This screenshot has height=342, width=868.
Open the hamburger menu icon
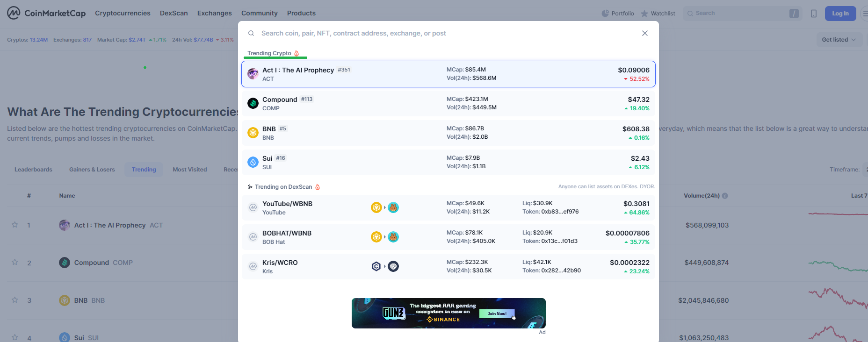point(865,14)
